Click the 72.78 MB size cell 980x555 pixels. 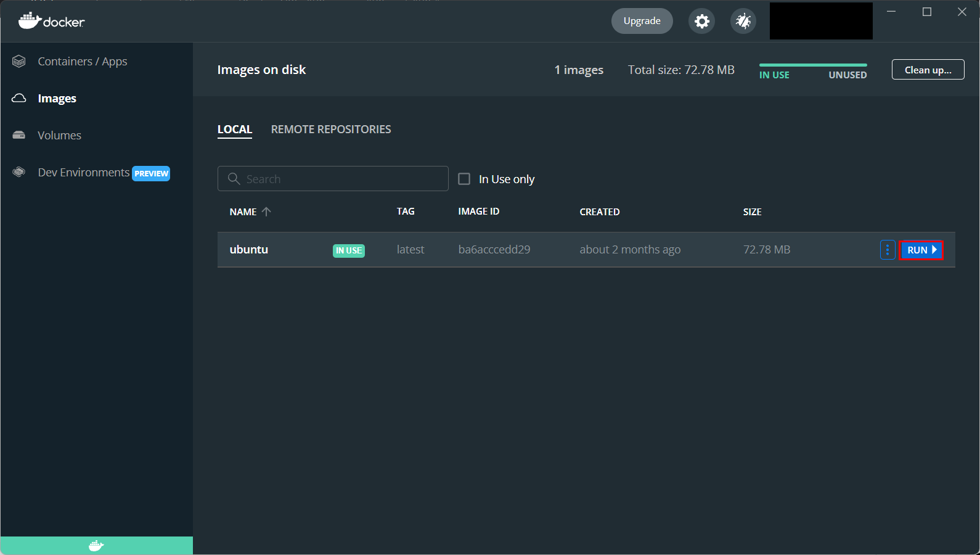tap(767, 249)
